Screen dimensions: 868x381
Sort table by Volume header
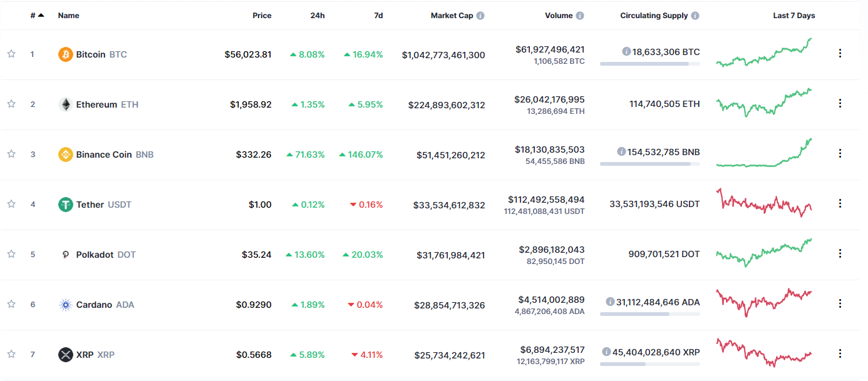pyautogui.click(x=559, y=16)
